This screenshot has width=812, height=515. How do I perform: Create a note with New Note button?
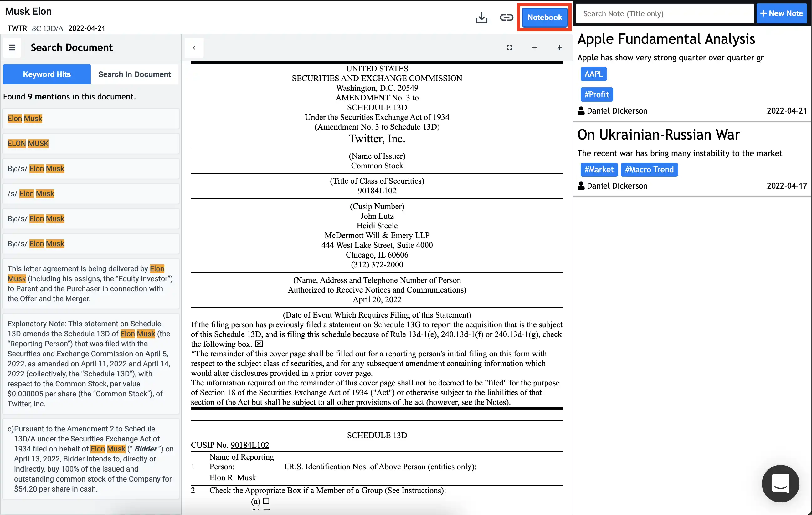coord(782,13)
